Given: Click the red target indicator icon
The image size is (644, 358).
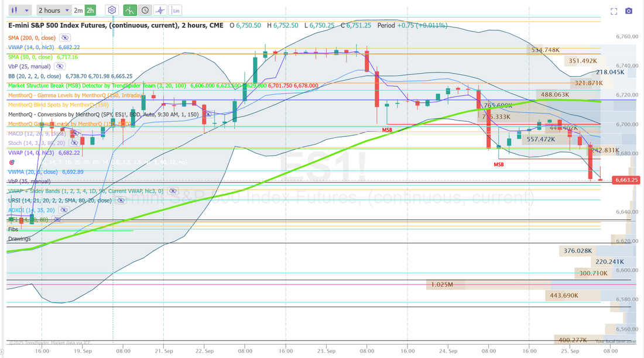Looking at the screenshot, I should (12, 161).
